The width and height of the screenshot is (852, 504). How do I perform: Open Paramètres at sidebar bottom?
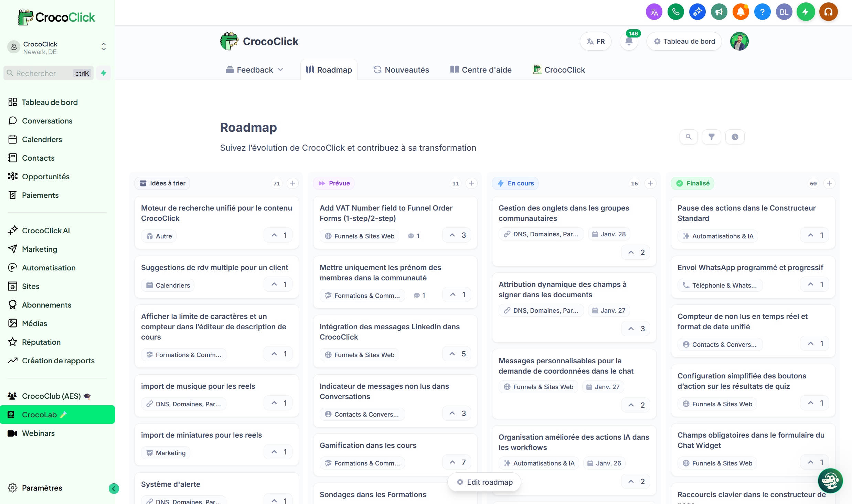tap(42, 488)
